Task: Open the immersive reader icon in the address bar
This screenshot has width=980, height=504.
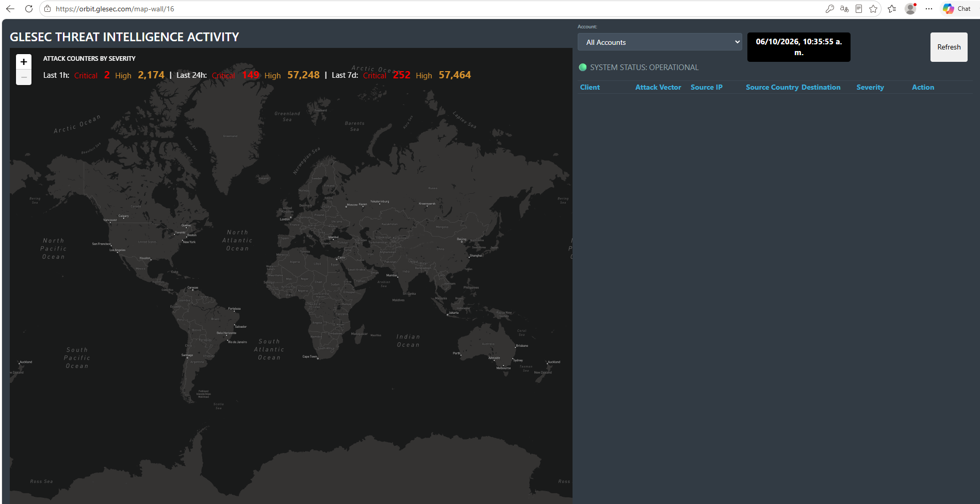Action: point(859,9)
